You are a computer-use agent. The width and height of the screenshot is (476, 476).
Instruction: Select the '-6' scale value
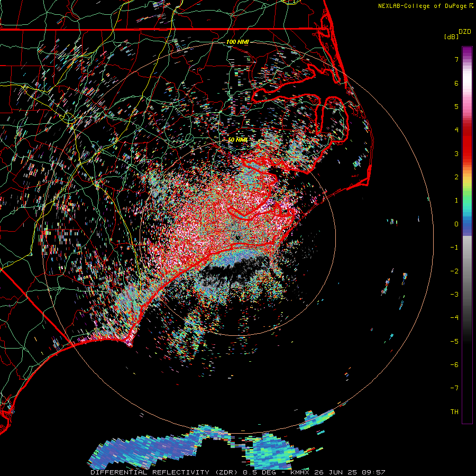(454, 365)
